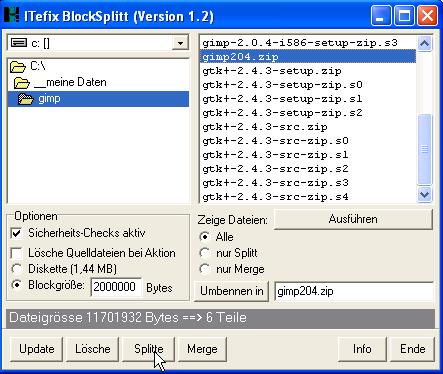Select the Diskette (1,44 MB) radio button
The image size is (443, 374).
click(16, 269)
